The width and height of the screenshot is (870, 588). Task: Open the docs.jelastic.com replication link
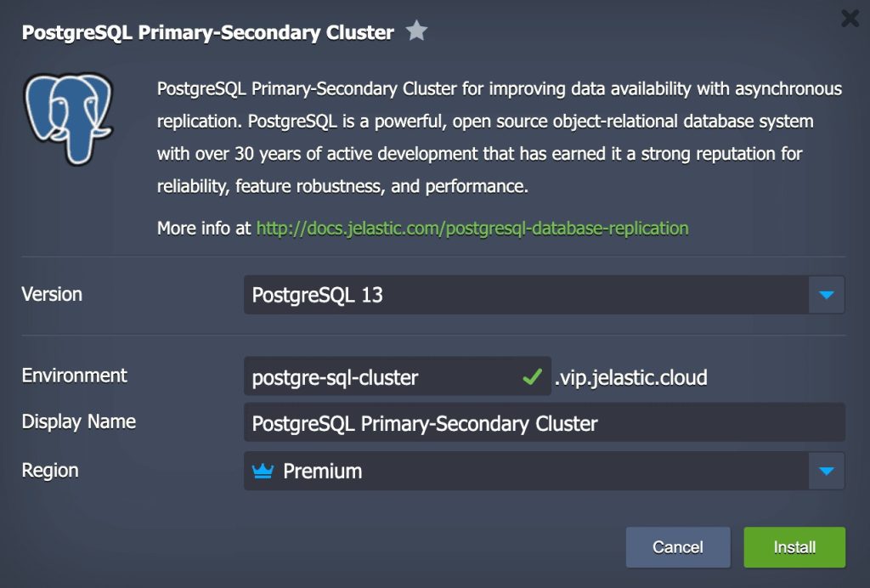tap(472, 228)
